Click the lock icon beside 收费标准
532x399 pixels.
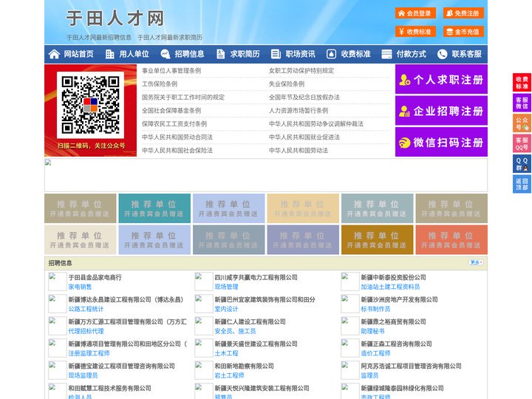click(331, 54)
